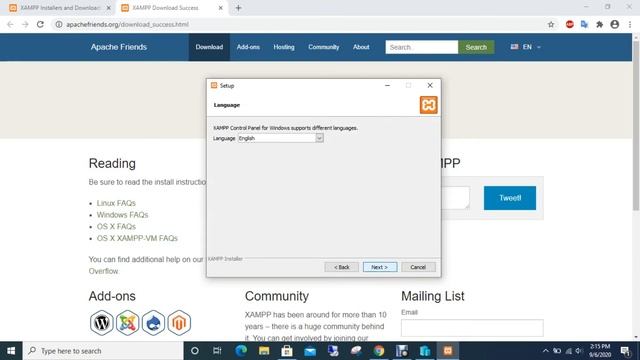
Task: Click the Magento add-on icon
Action: point(179,323)
